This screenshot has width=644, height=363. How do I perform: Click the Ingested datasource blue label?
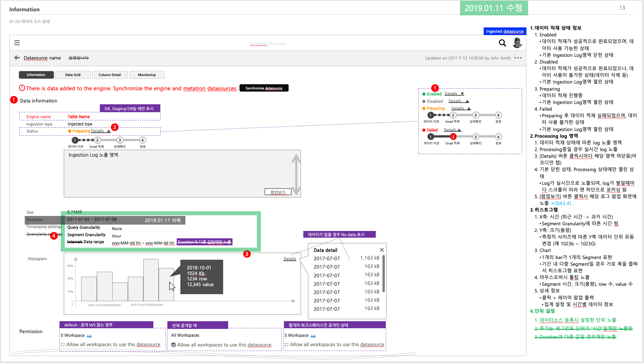(x=505, y=31)
